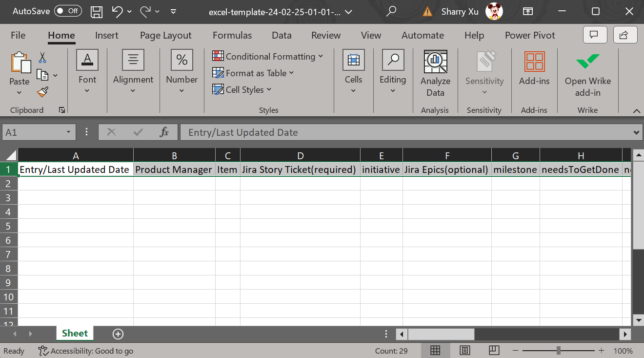Click the Search magnifier in title bar
The image size is (644, 358).
(391, 11)
